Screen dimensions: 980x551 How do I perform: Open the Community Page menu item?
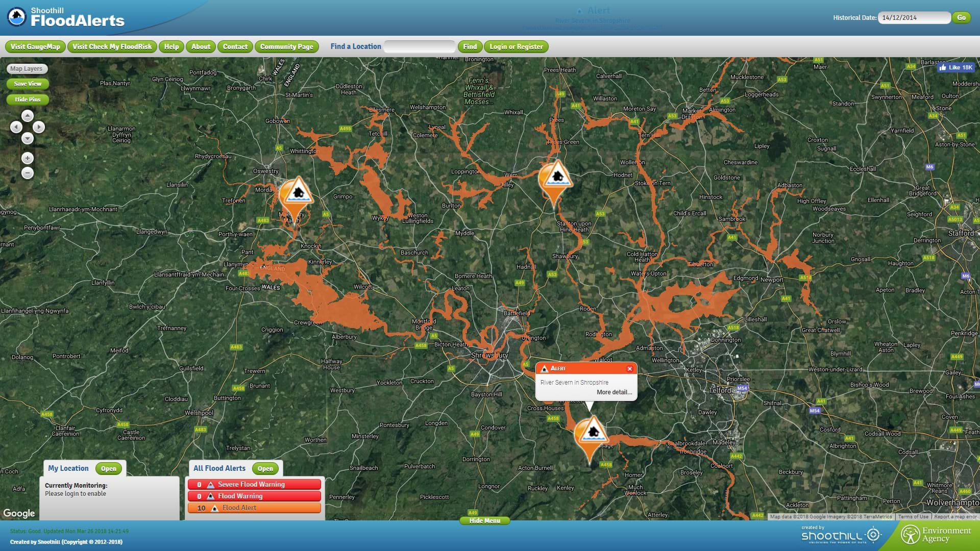[x=286, y=46]
